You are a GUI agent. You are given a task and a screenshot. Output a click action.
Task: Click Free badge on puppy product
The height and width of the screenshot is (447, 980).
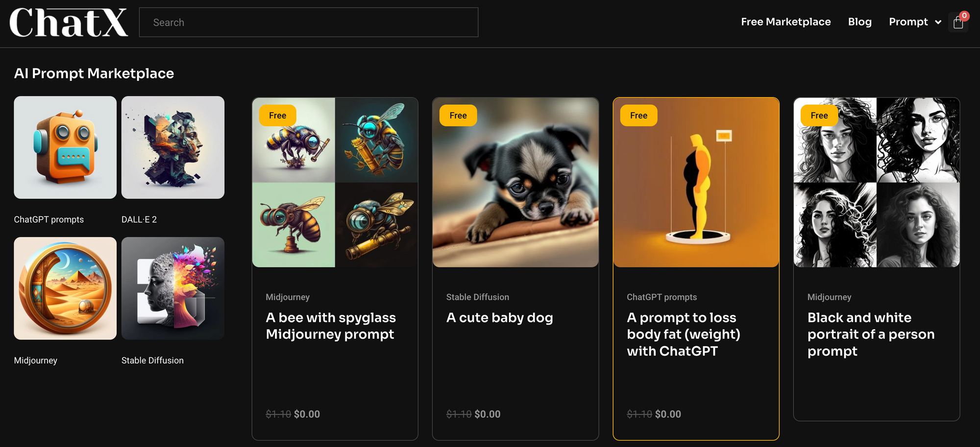[x=458, y=116]
